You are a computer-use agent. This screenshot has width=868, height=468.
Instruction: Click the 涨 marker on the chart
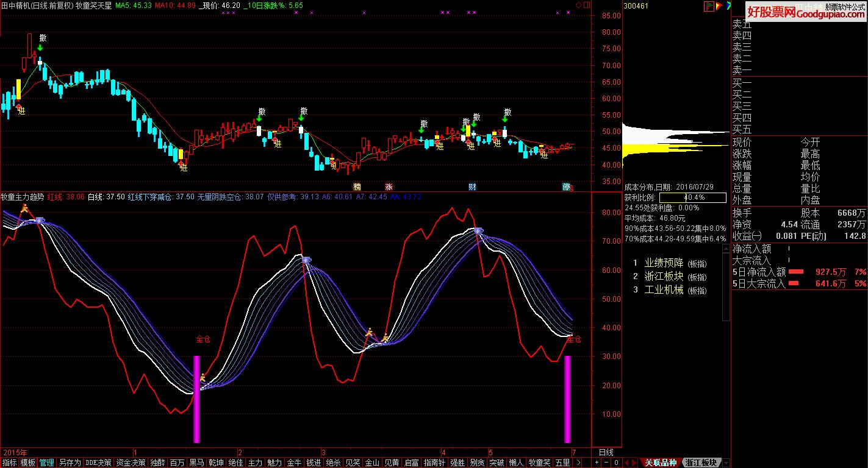coord(389,186)
